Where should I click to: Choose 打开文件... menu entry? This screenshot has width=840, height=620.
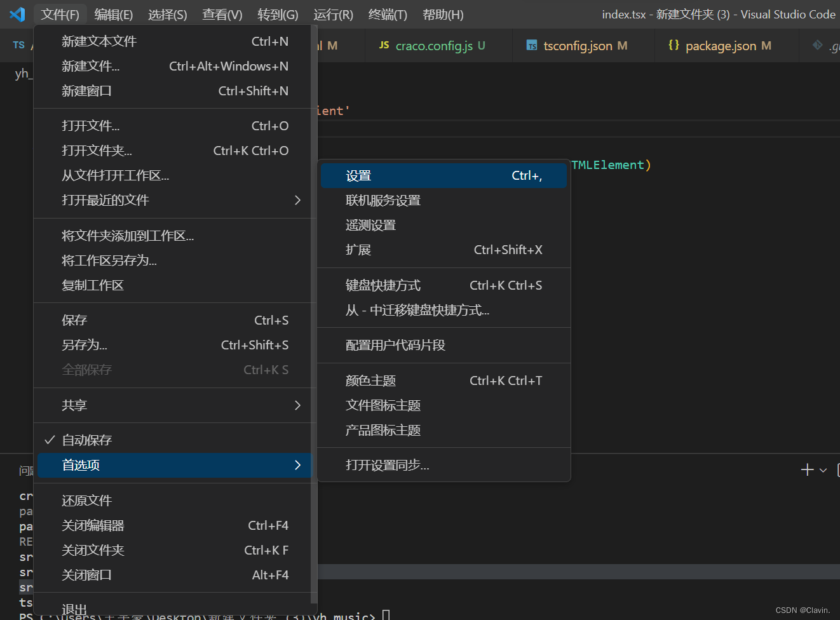pos(175,126)
